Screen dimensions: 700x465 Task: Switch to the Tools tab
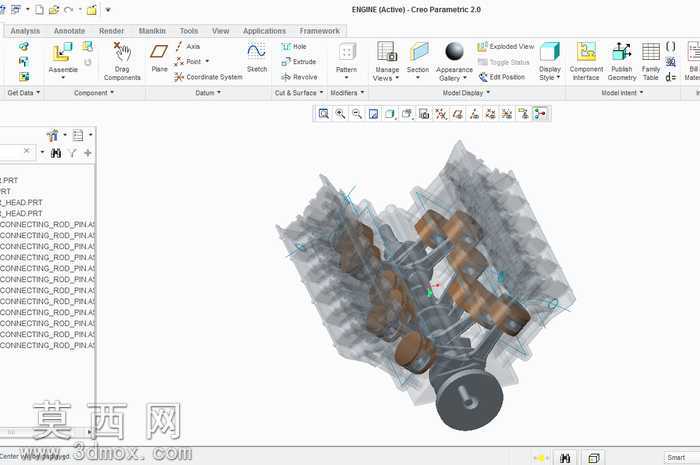(x=189, y=31)
